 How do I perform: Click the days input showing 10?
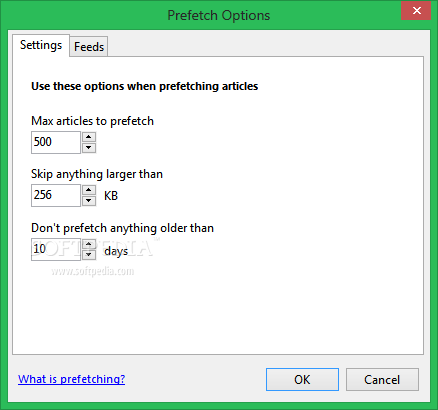pyautogui.click(x=56, y=249)
